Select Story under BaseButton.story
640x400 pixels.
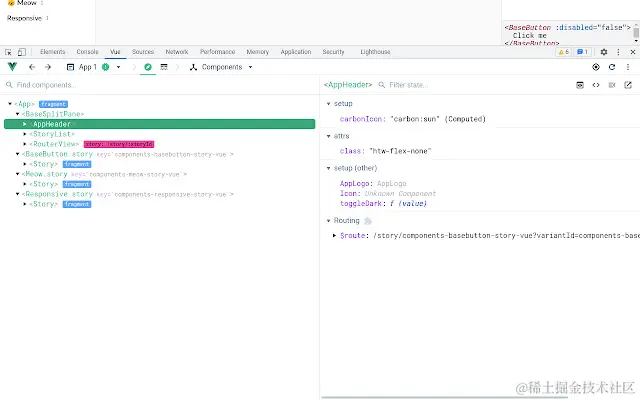tap(160, 164)
